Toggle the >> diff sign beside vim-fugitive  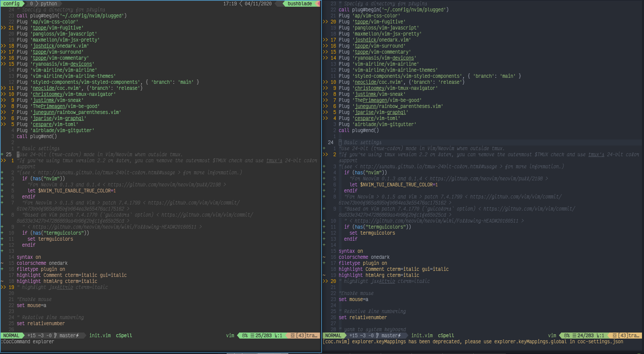coord(3,28)
